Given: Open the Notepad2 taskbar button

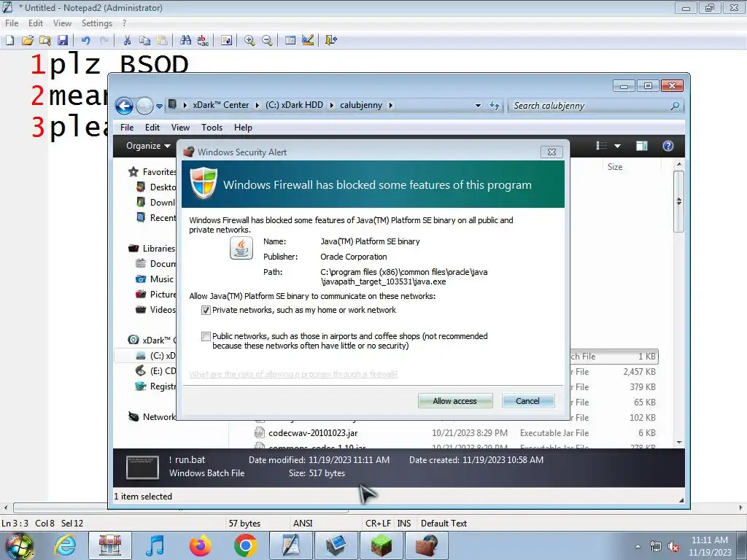Looking at the screenshot, I should coord(290,545).
